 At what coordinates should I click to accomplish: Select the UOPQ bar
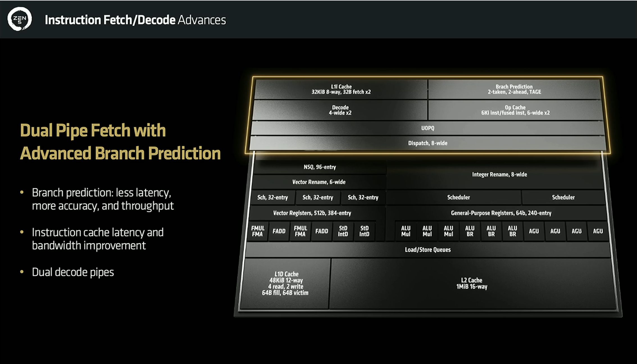[427, 128]
